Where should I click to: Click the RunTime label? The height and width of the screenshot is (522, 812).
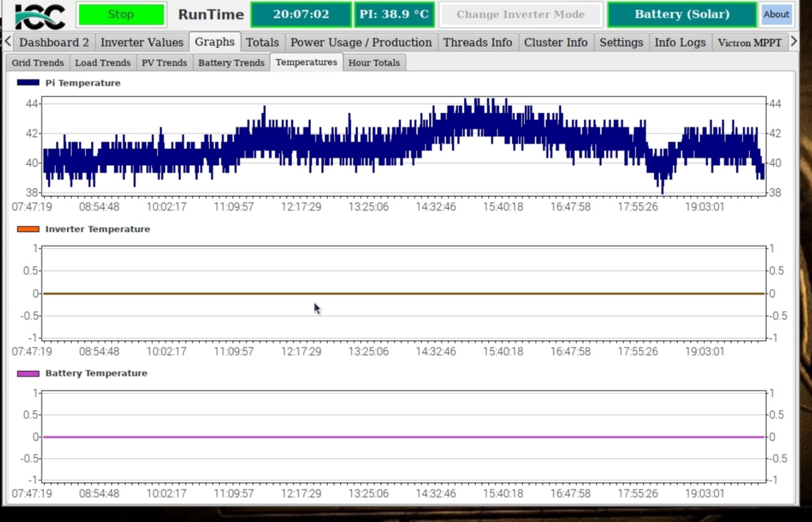click(x=211, y=15)
